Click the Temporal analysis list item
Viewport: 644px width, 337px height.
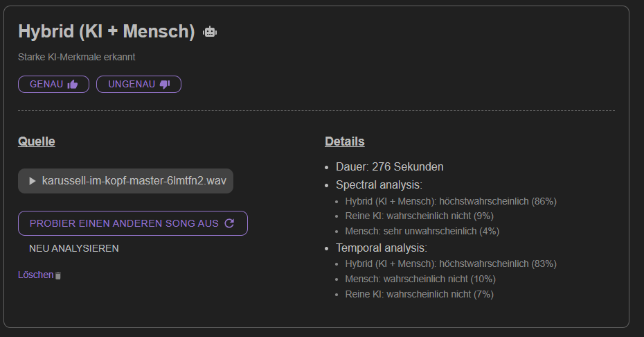381,248
